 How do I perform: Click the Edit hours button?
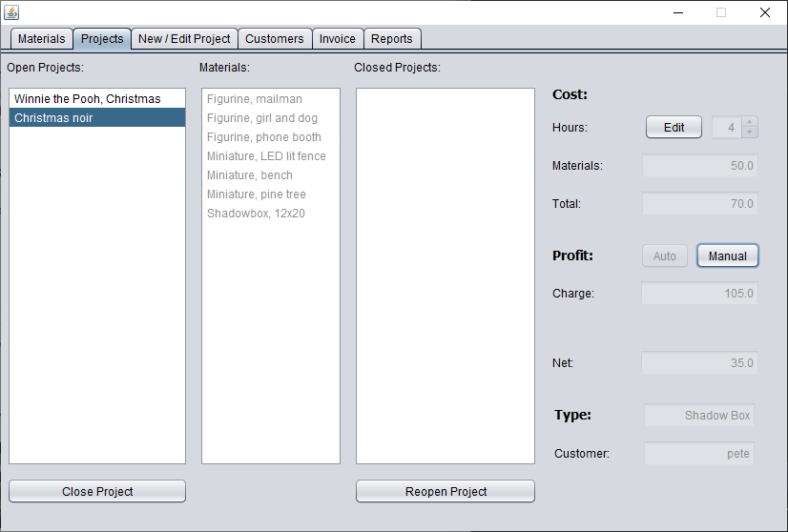pos(674,127)
